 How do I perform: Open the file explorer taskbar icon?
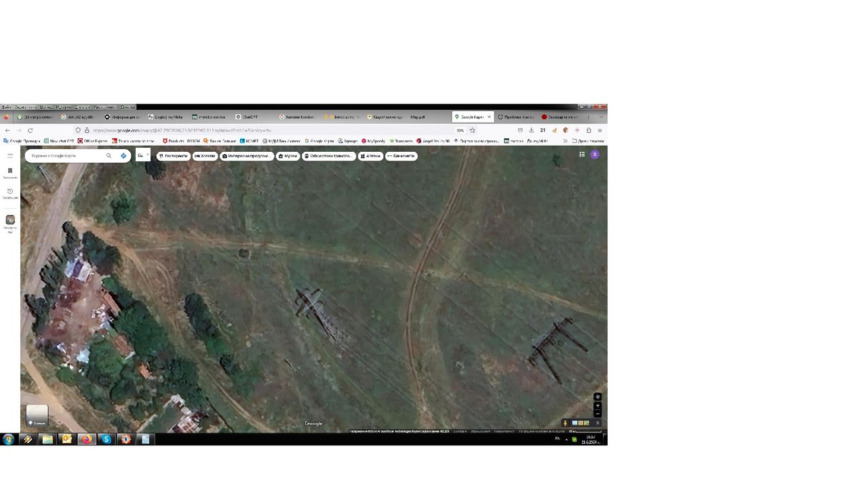[47, 439]
